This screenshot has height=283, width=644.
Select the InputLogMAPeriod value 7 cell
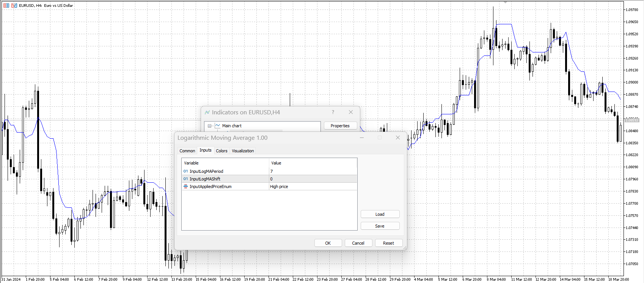(313, 171)
